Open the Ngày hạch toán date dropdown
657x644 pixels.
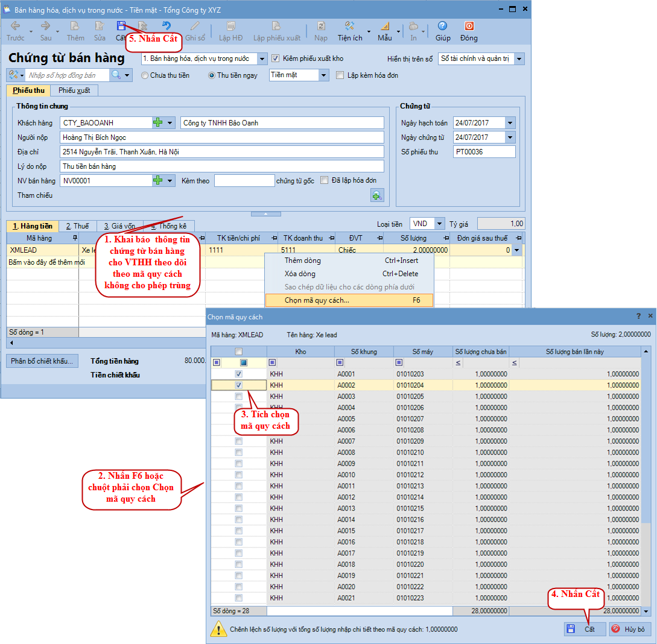pos(510,123)
